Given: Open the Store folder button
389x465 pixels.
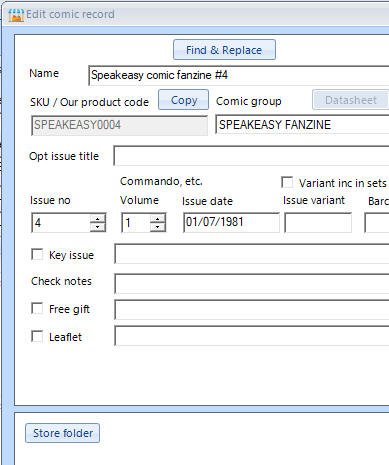Looking at the screenshot, I should point(62,433).
